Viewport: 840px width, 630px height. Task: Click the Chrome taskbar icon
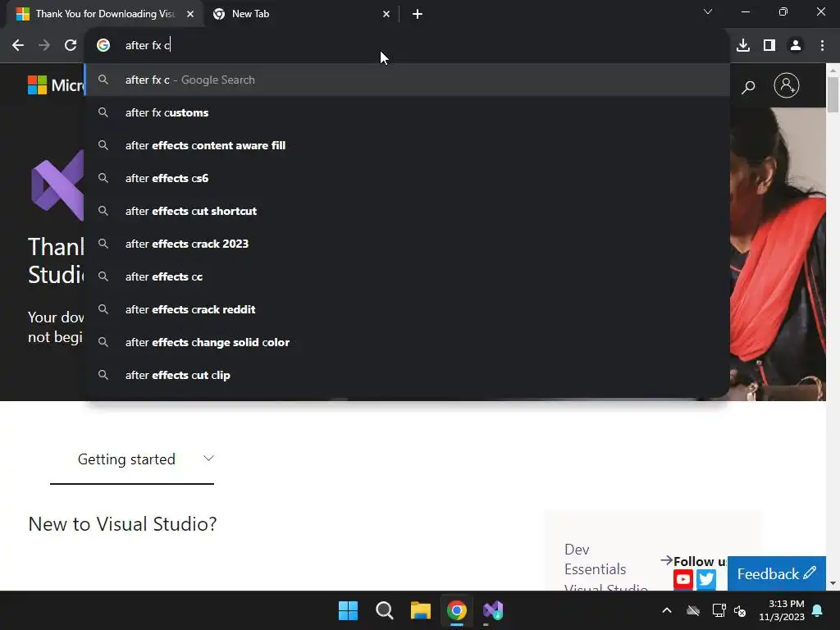[x=457, y=610]
